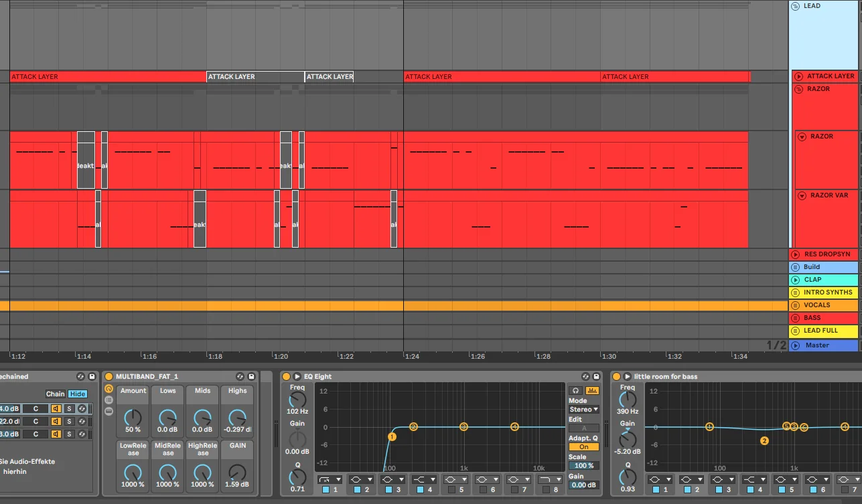The image size is (862, 504).
Task: Click hot-swap icon on the chained rack title
Action: pyautogui.click(x=81, y=377)
